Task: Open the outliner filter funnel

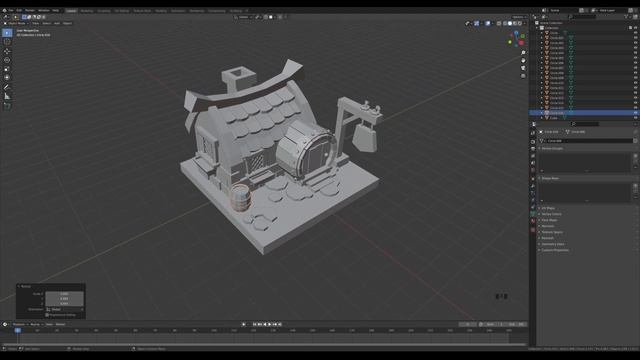Action: pyautogui.click(x=626, y=17)
